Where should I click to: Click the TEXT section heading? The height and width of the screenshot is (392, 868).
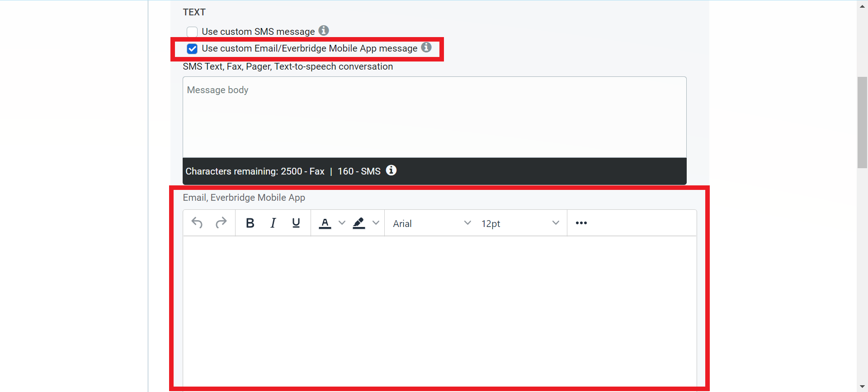point(194,12)
